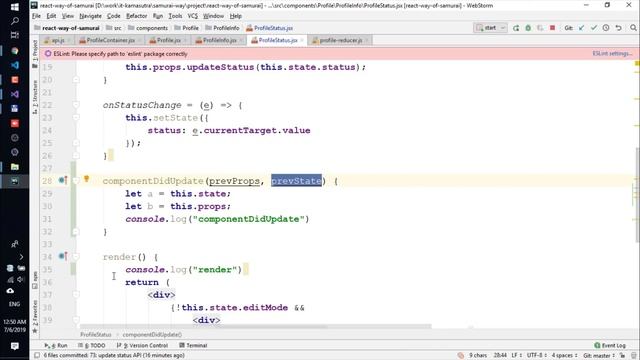This screenshot has width=640, height=360.
Task: Open ESLint settings link
Action: [x=612, y=53]
